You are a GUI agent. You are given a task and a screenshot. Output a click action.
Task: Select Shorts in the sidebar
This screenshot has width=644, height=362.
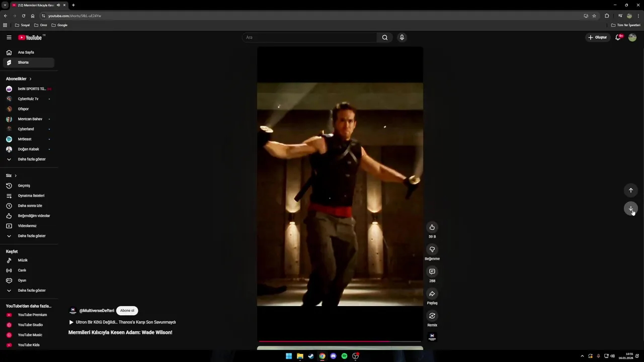click(28, 62)
